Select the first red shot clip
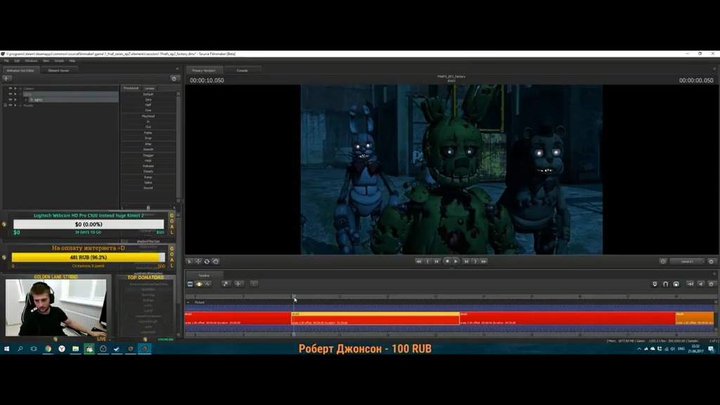 (x=237, y=318)
